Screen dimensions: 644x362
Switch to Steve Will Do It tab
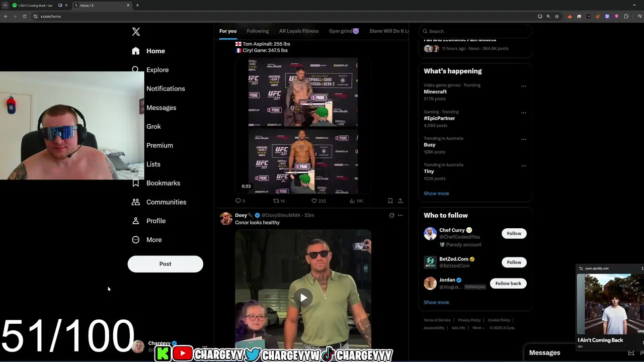[x=389, y=31]
